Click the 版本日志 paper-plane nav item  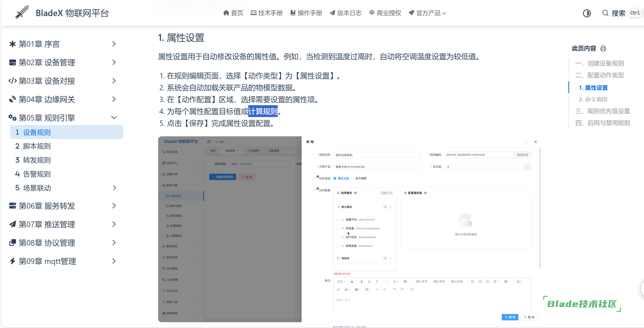[345, 13]
